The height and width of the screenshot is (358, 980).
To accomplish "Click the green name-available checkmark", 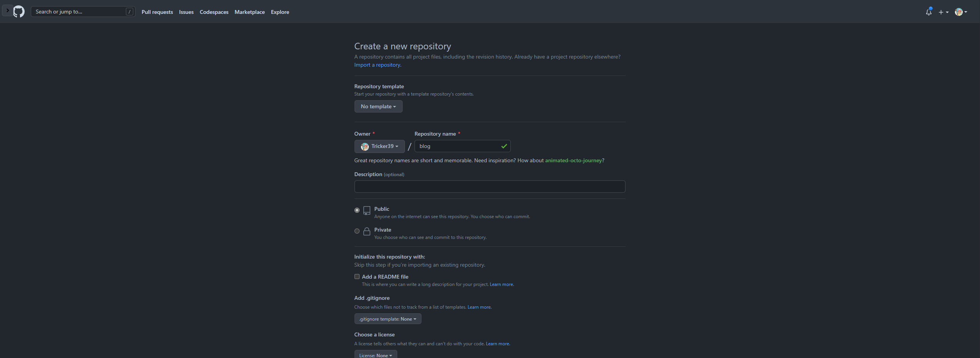I will tap(504, 146).
